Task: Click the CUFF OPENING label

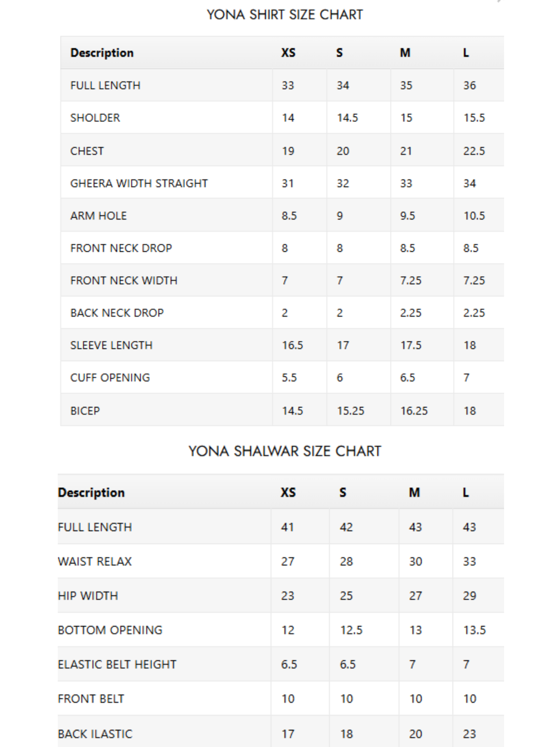Action: 110,378
